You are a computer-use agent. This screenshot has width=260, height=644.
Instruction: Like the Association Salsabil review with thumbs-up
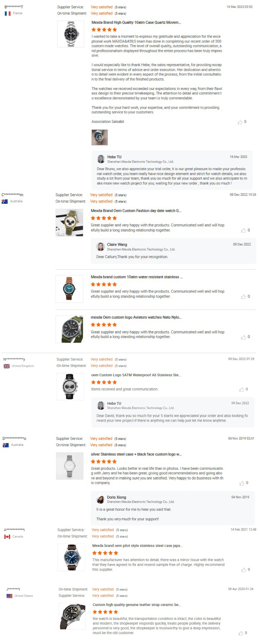(240, 122)
